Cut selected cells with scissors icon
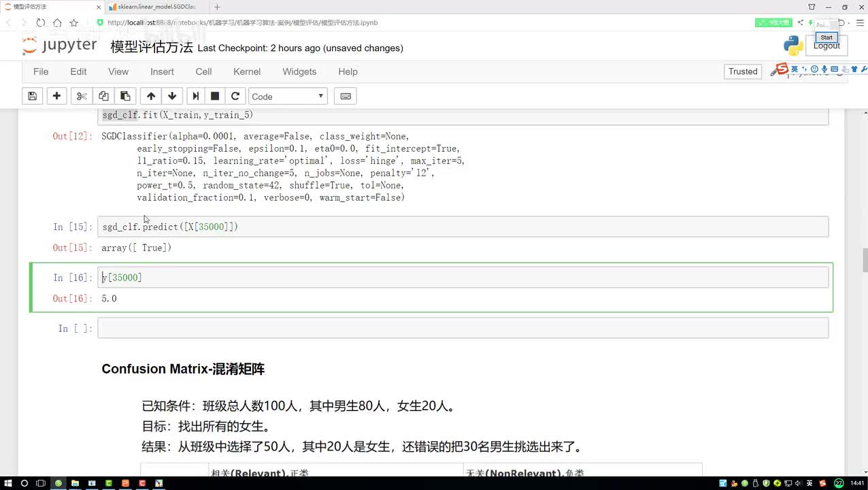 pyautogui.click(x=82, y=96)
